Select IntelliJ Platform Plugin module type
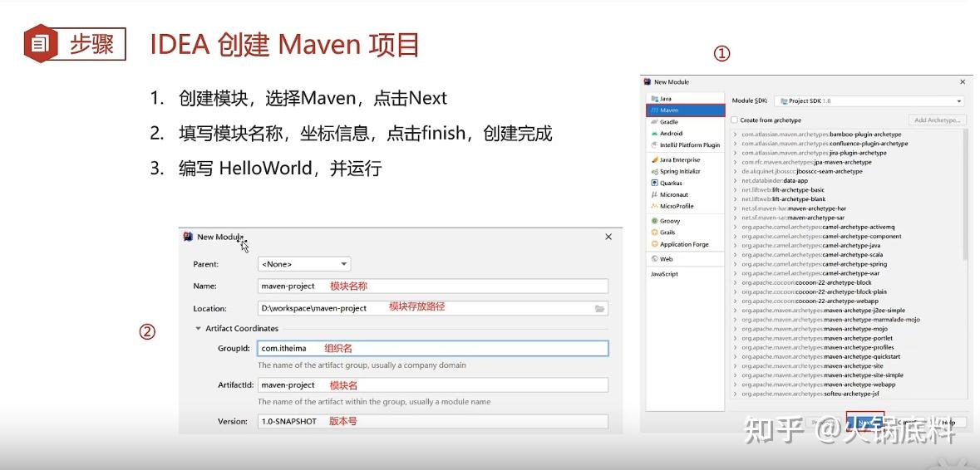 coord(685,144)
